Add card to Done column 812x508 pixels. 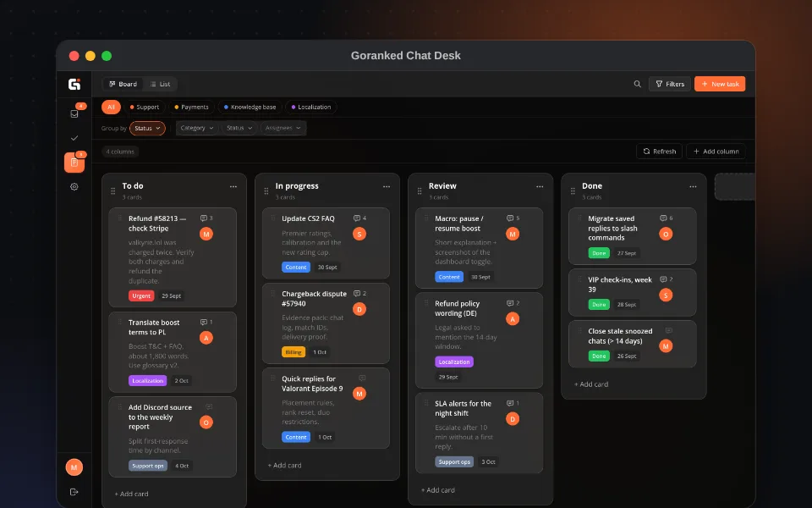pos(591,384)
